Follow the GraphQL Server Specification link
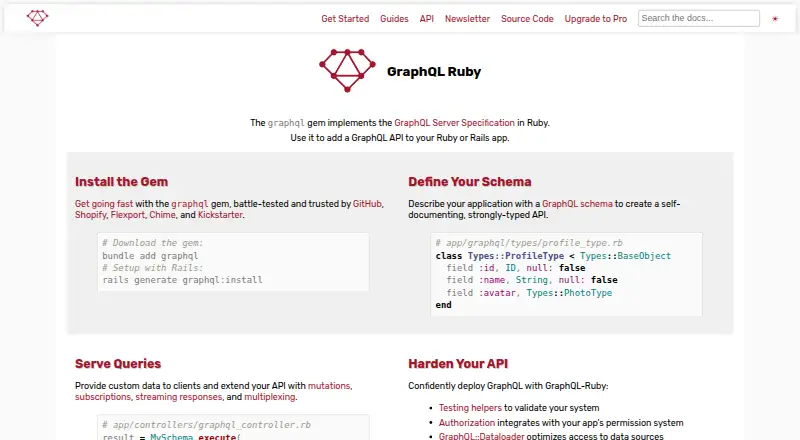800x440 pixels. click(x=454, y=123)
